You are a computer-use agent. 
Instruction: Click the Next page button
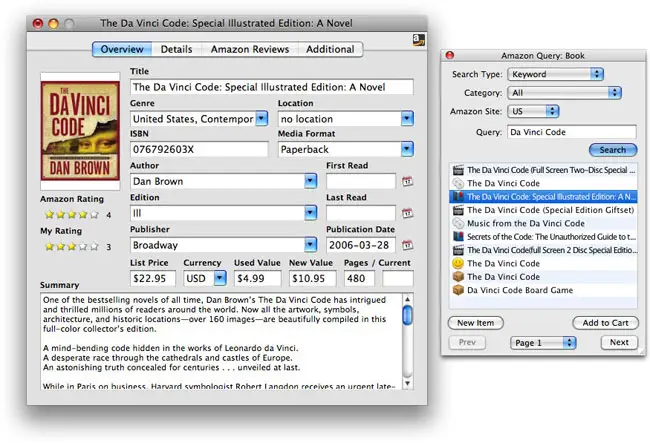coord(619,342)
